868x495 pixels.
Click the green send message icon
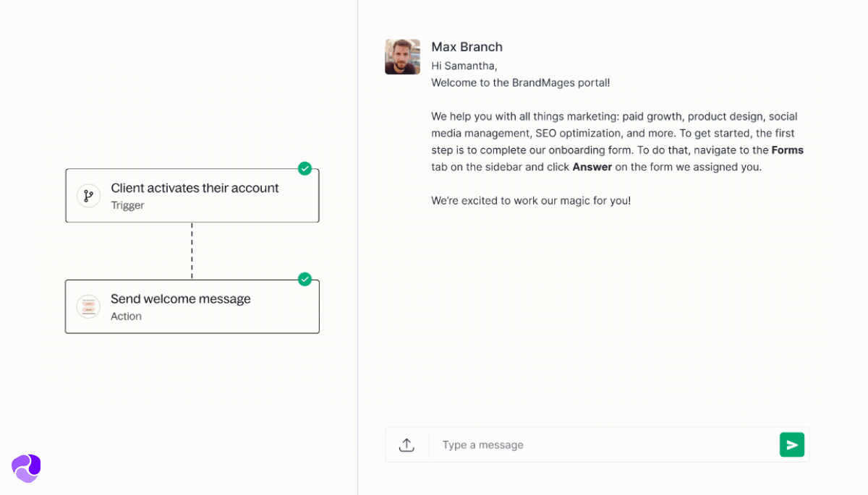792,444
